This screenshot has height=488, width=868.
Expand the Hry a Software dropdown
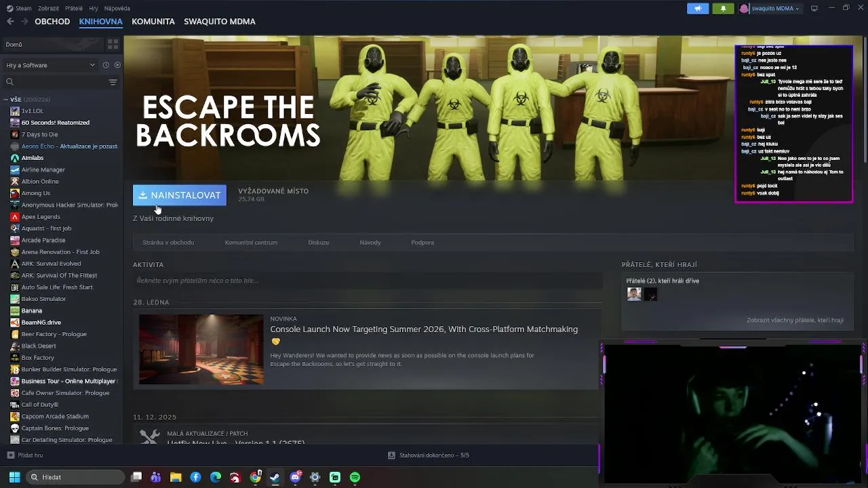(x=51, y=65)
